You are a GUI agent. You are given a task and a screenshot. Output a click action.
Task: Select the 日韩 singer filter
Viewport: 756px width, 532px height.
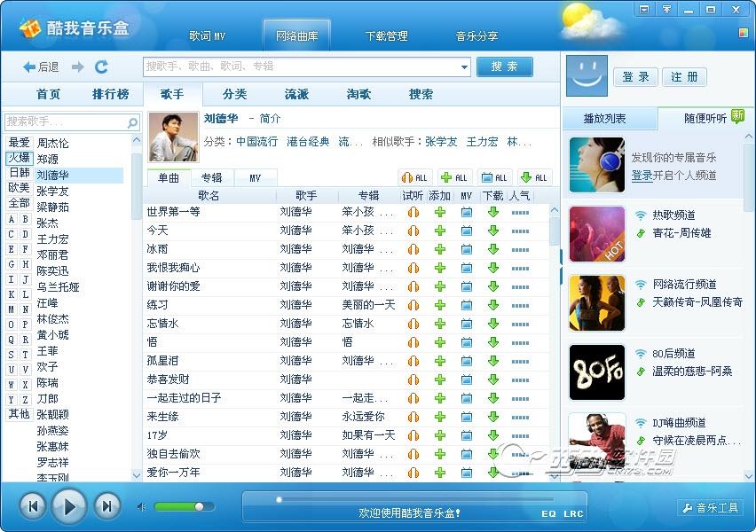(x=20, y=173)
